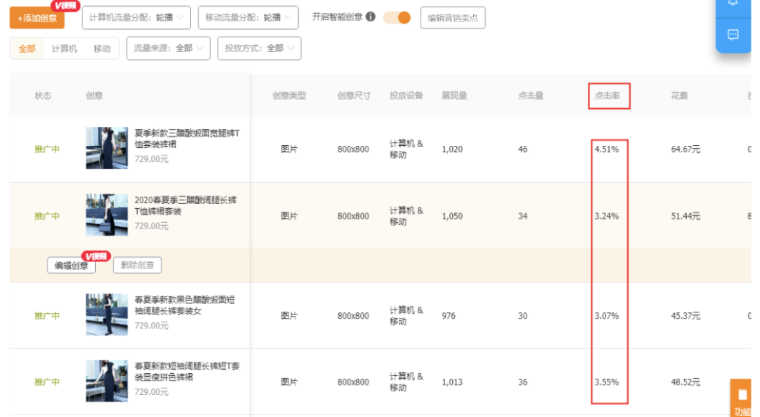Click the notification bell icon
Screen dimensions: 760x417
(733, 4)
